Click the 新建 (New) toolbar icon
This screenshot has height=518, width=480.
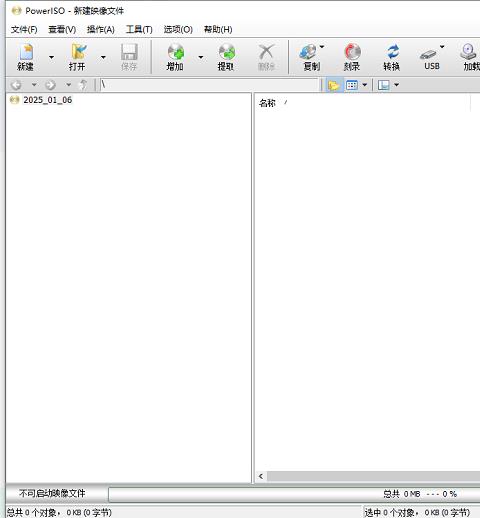point(26,57)
